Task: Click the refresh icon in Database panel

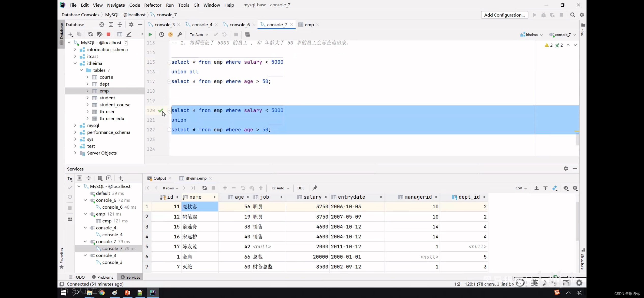Action: [90, 34]
